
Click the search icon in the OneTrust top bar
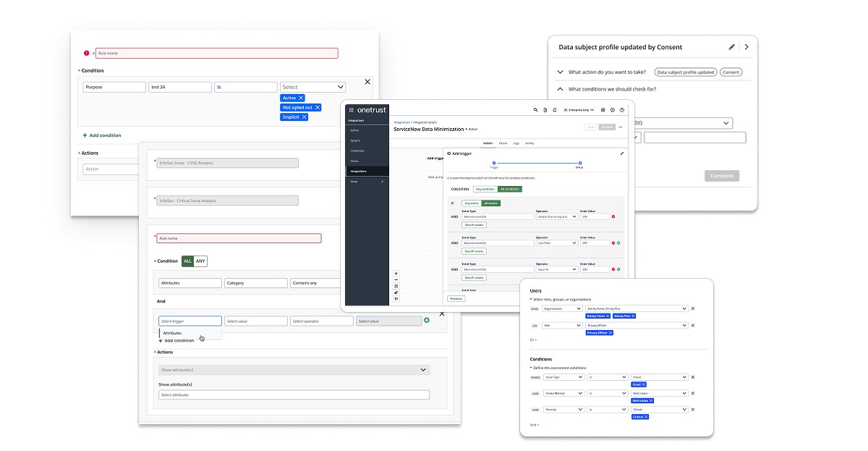click(536, 110)
